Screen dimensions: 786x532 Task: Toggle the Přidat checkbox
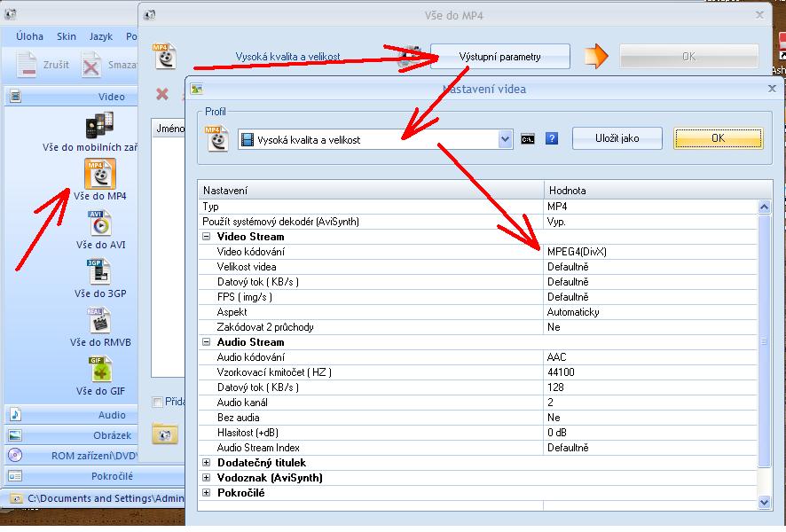157,402
